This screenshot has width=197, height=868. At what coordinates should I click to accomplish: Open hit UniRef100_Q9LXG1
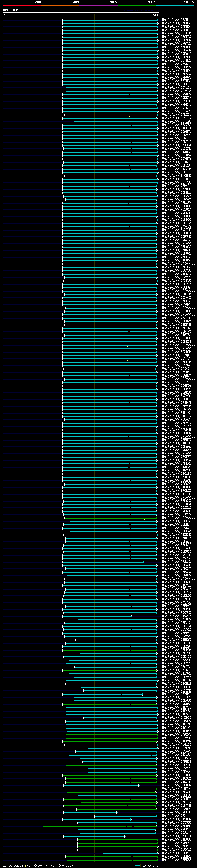click(x=177, y=115)
